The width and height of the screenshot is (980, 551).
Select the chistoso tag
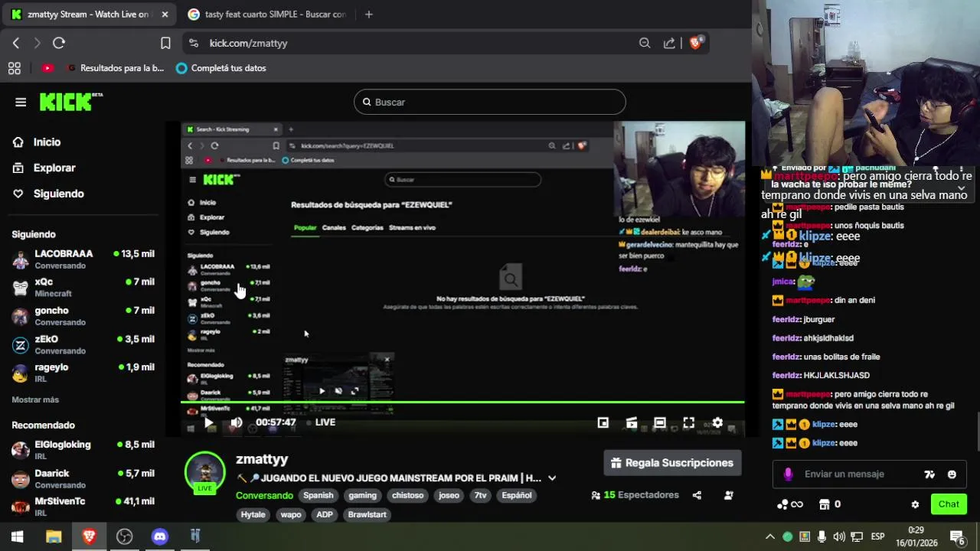[407, 496]
